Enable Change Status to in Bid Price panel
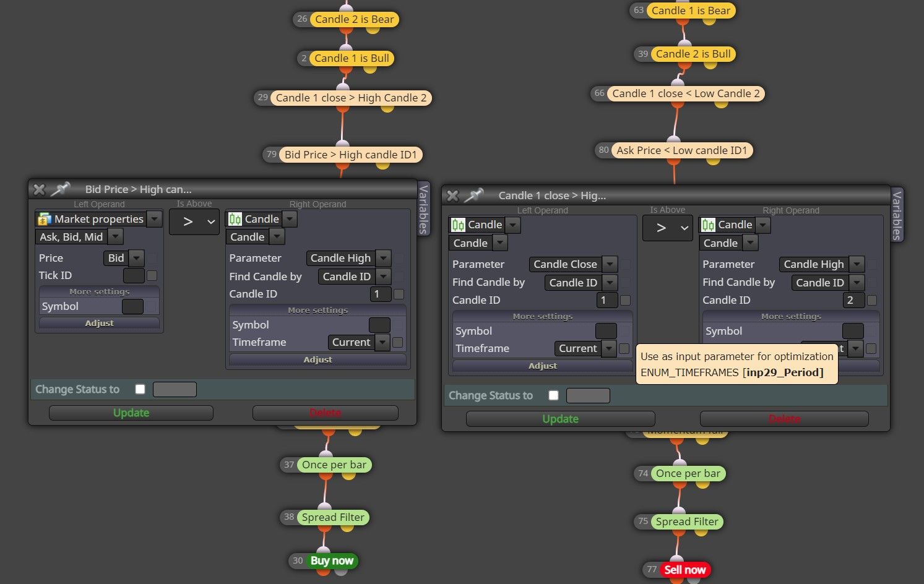 pyautogui.click(x=140, y=389)
